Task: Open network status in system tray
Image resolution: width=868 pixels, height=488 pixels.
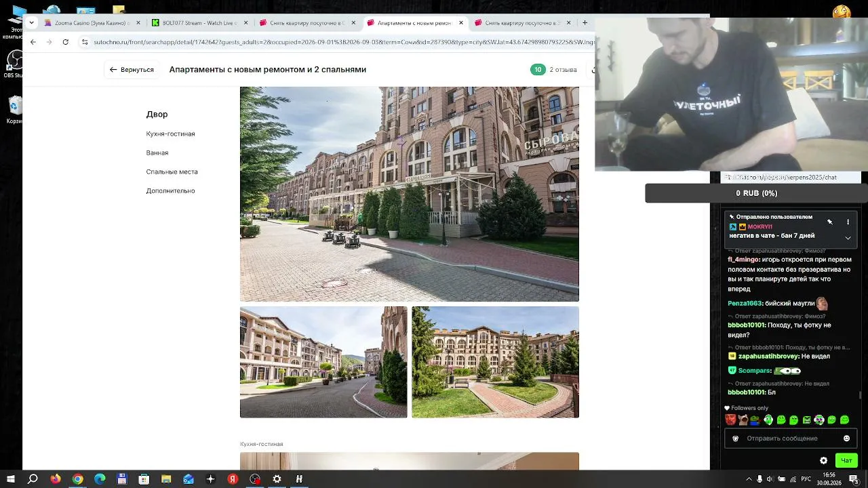Action: pos(793,479)
